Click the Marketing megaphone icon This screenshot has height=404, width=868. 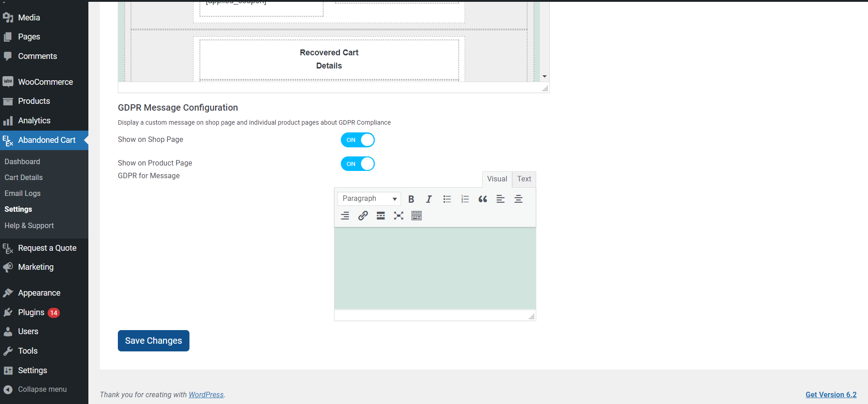click(8, 267)
